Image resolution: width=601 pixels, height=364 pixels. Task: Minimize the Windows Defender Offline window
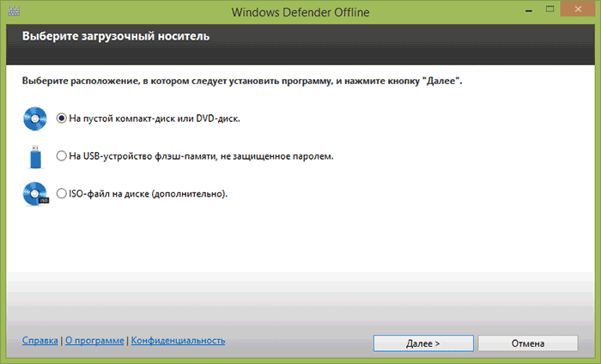529,10
